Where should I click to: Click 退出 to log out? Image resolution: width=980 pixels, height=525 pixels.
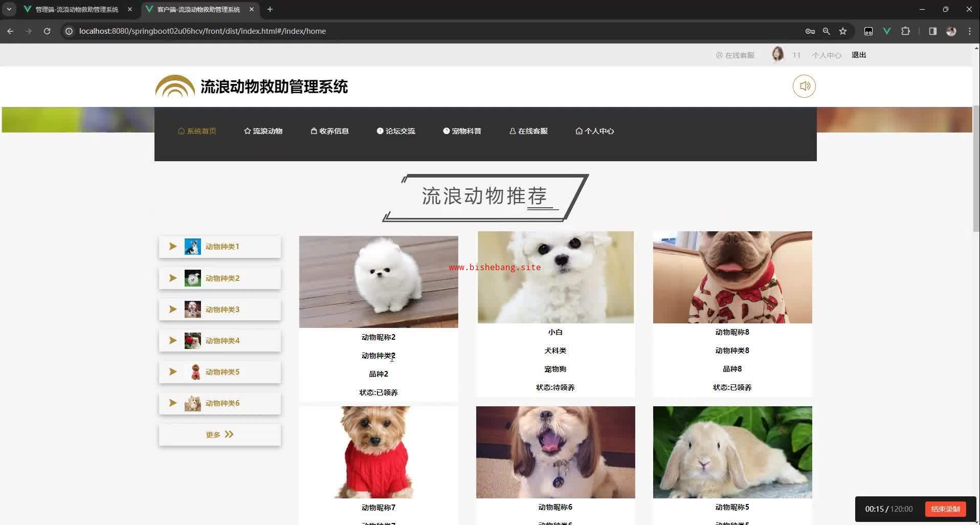859,55
